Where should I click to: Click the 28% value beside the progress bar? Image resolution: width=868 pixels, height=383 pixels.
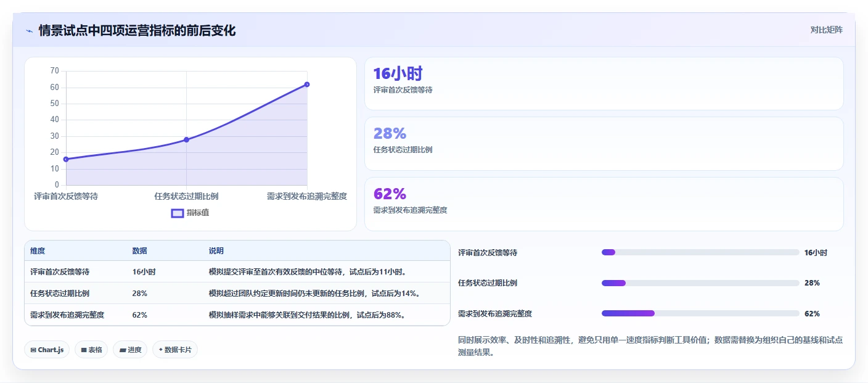click(x=812, y=283)
